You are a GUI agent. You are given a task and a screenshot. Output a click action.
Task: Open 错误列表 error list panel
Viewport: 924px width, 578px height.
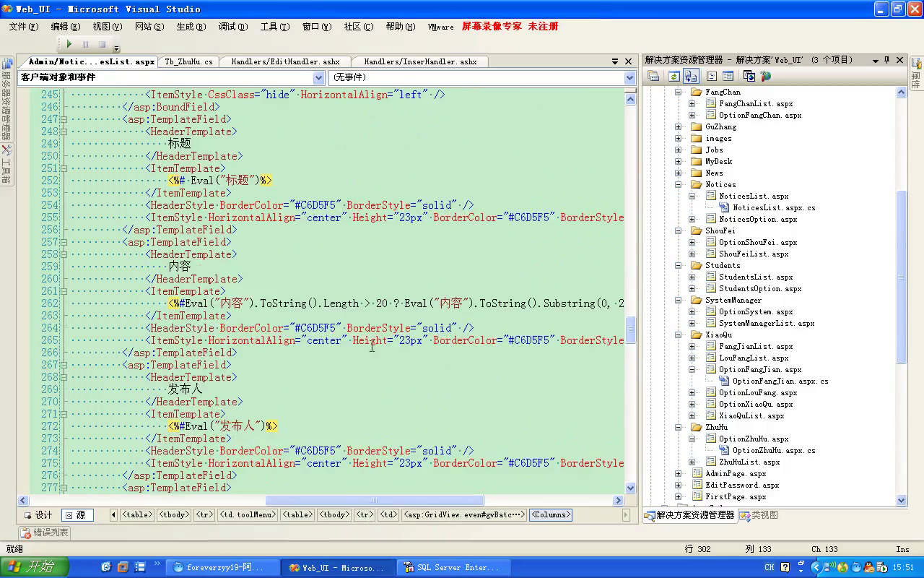coord(44,532)
